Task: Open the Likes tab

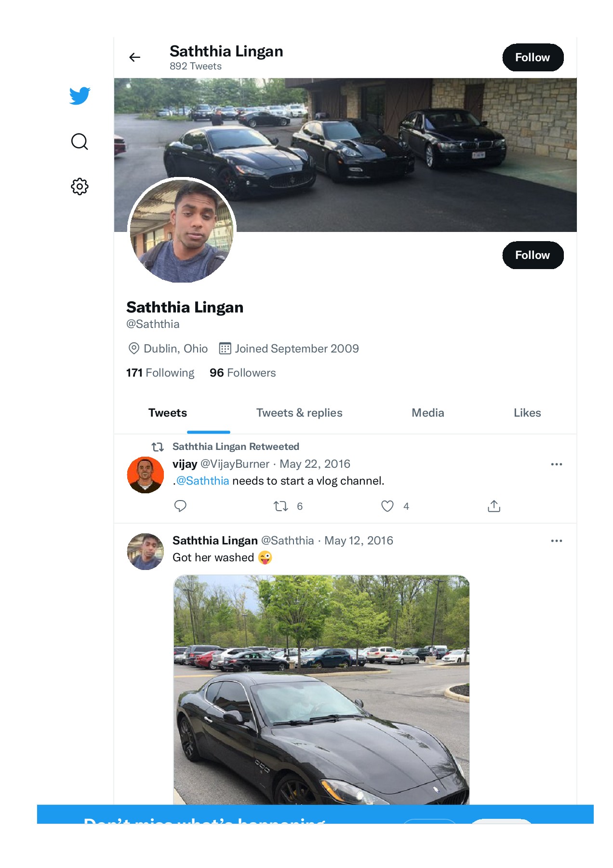Action: 527,413
